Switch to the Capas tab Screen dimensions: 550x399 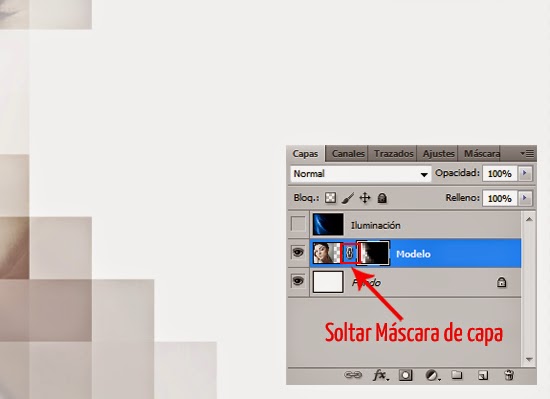coord(305,154)
